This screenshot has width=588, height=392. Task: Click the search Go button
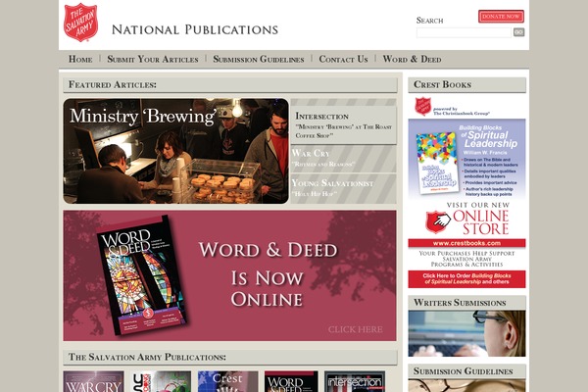pyautogui.click(x=518, y=32)
